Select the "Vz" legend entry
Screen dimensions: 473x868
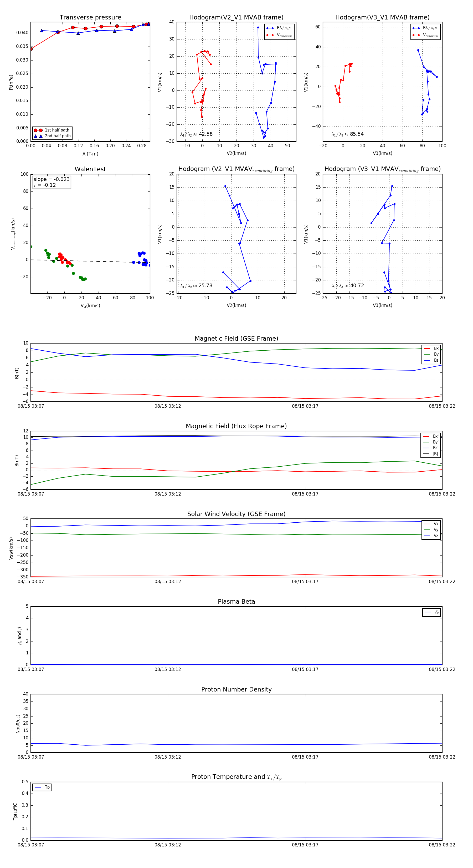click(431, 536)
